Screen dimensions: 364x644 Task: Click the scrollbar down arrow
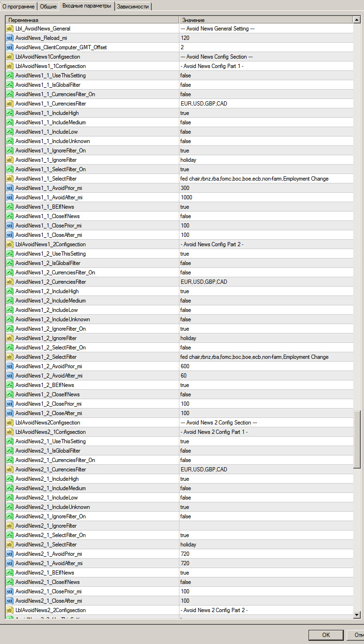(x=357, y=615)
